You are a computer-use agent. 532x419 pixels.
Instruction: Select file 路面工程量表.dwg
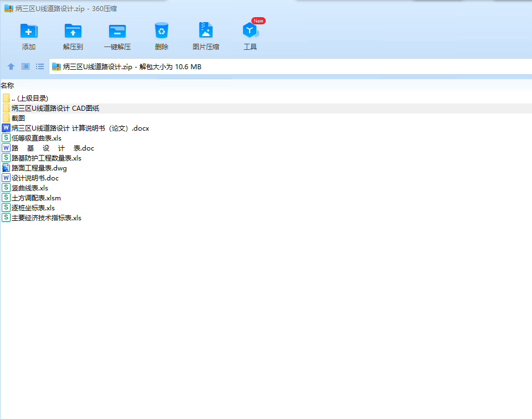pos(39,168)
